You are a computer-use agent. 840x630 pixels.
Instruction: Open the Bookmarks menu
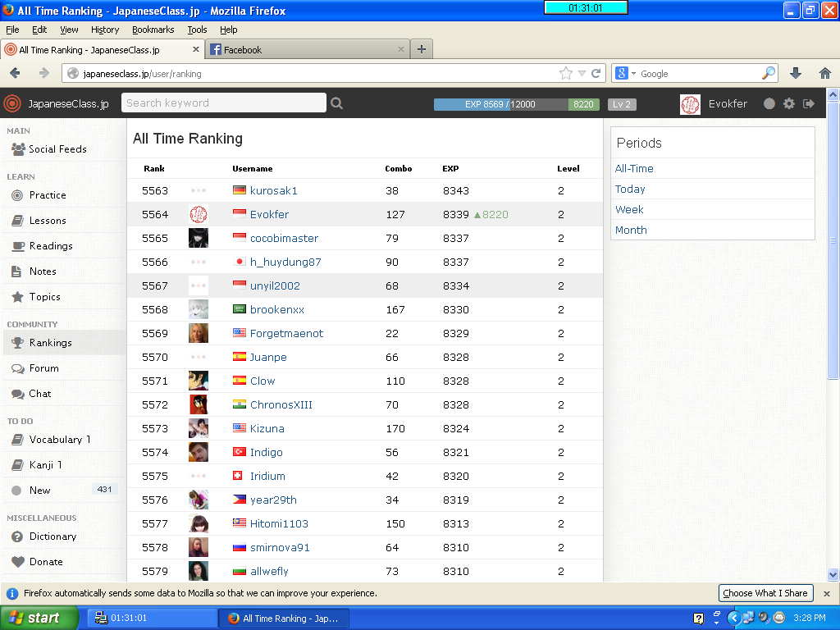tap(153, 30)
